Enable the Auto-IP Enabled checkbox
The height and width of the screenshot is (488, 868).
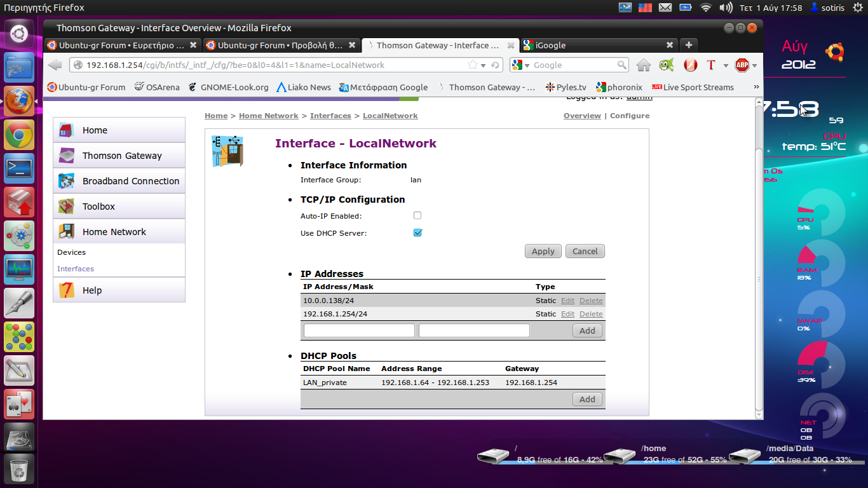tap(417, 215)
